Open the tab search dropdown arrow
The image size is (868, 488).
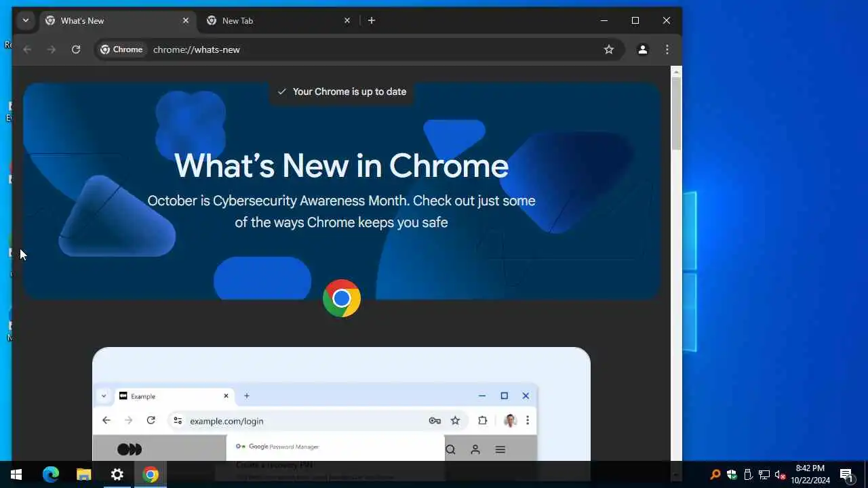click(26, 20)
